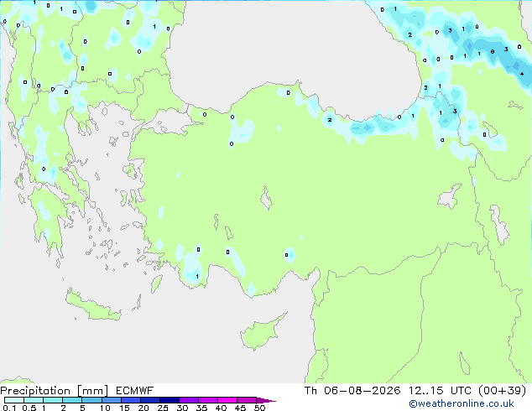Click the lightest 0.1–0.5 mm legend swatch
This screenshot has height=411, width=532.
(14, 400)
